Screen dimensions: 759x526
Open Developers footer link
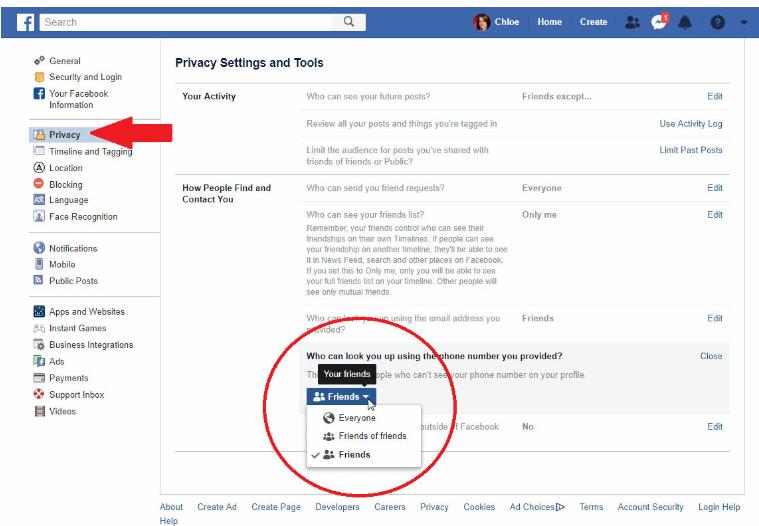click(x=337, y=507)
